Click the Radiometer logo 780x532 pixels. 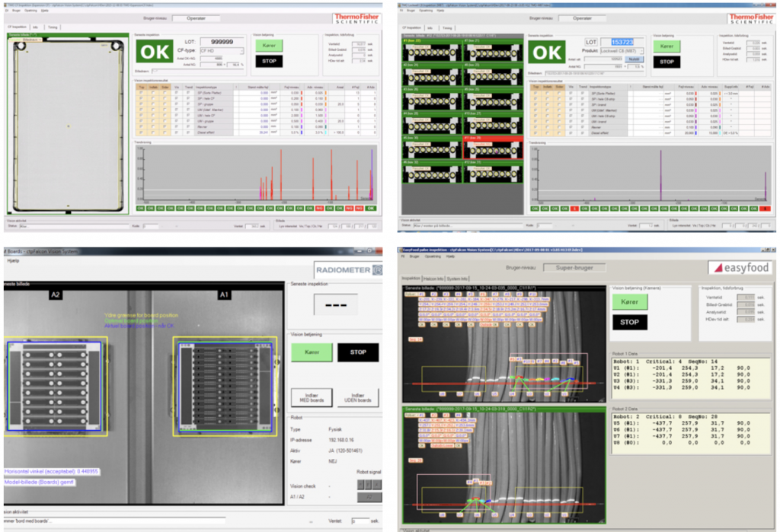click(348, 270)
